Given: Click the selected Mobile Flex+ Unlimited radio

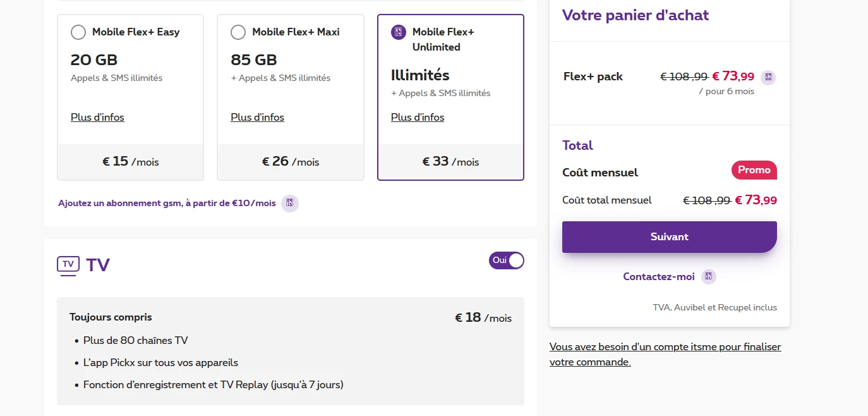Looking at the screenshot, I should [399, 32].
